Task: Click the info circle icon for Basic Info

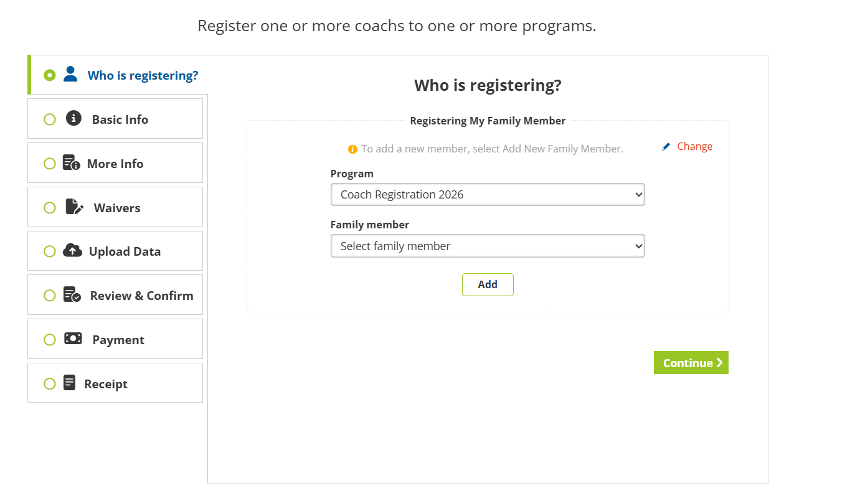Action: [73, 118]
